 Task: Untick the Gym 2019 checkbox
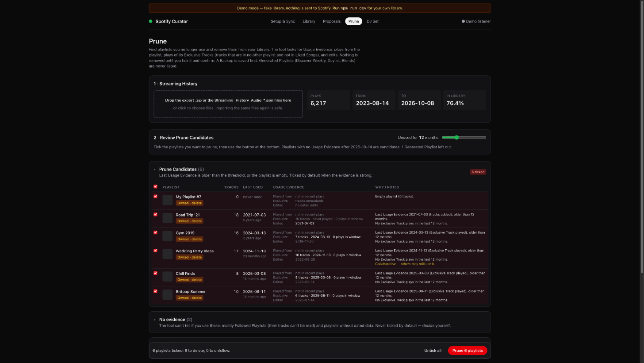click(x=155, y=233)
